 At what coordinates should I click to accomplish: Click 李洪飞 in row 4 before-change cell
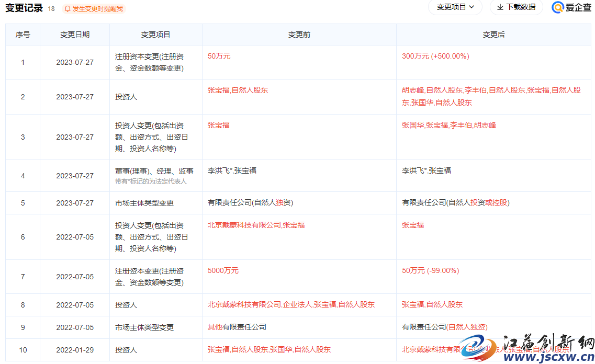pyautogui.click(x=218, y=170)
